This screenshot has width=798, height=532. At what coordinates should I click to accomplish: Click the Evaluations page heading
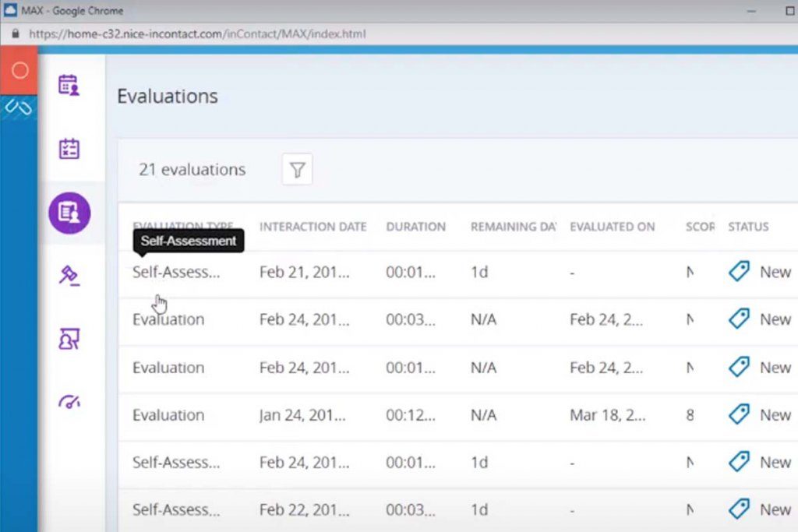167,97
